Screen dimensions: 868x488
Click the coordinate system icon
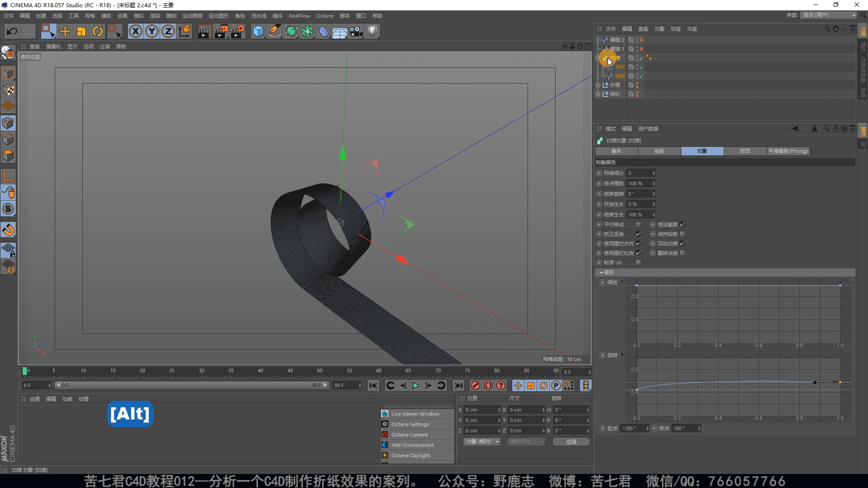[x=185, y=31]
